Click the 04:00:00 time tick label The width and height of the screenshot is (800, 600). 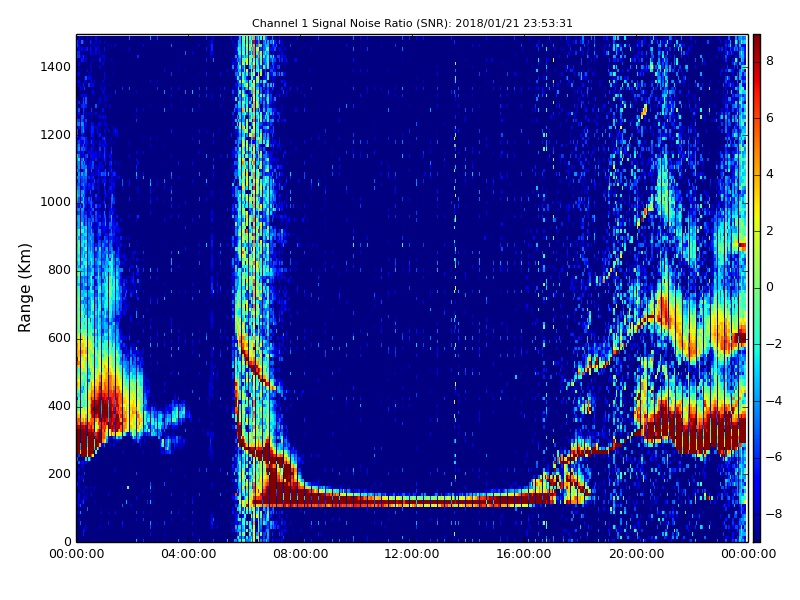[x=189, y=554]
